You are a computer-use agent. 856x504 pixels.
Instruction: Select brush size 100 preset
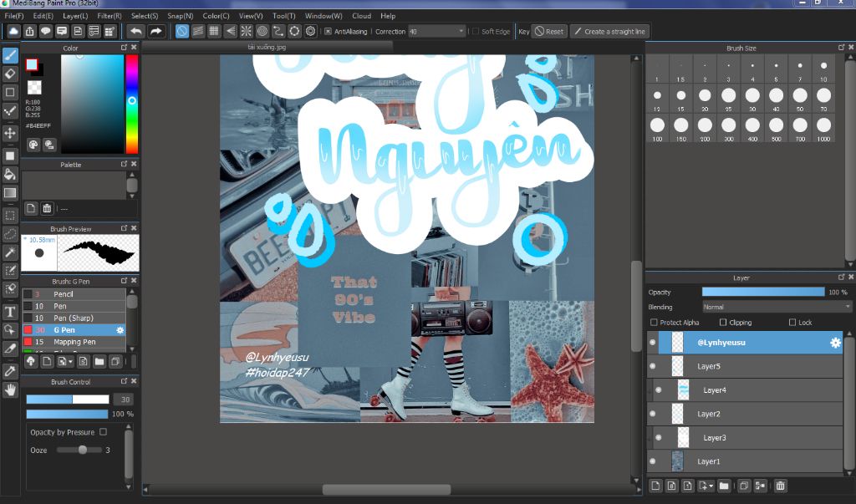click(x=657, y=130)
